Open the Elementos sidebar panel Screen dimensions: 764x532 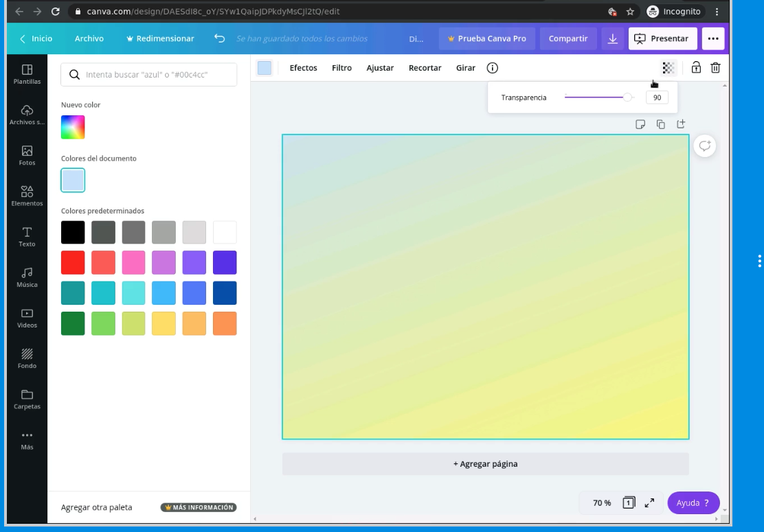27,196
